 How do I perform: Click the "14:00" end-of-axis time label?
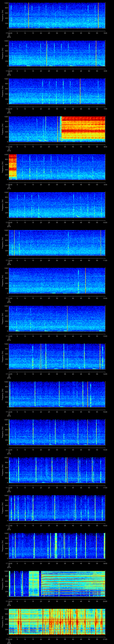(x=105, y=374)
